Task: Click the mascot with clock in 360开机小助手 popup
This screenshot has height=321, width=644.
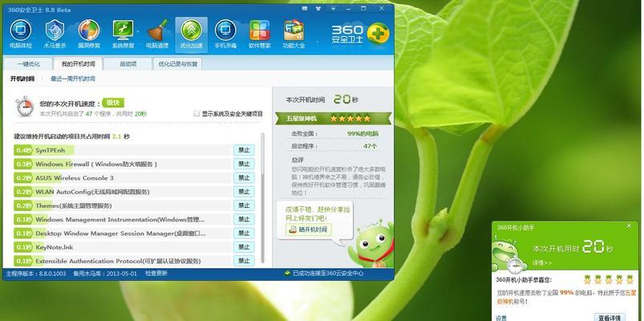Action: (x=510, y=256)
